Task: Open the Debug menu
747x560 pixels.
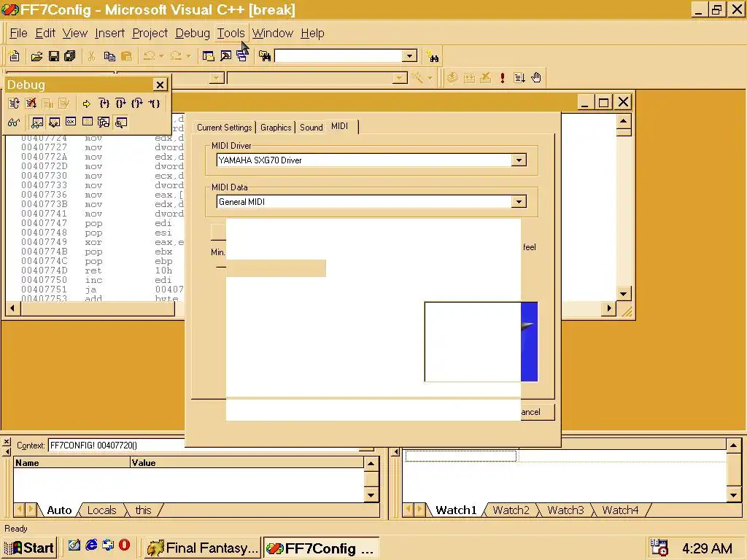Action: [x=193, y=34]
